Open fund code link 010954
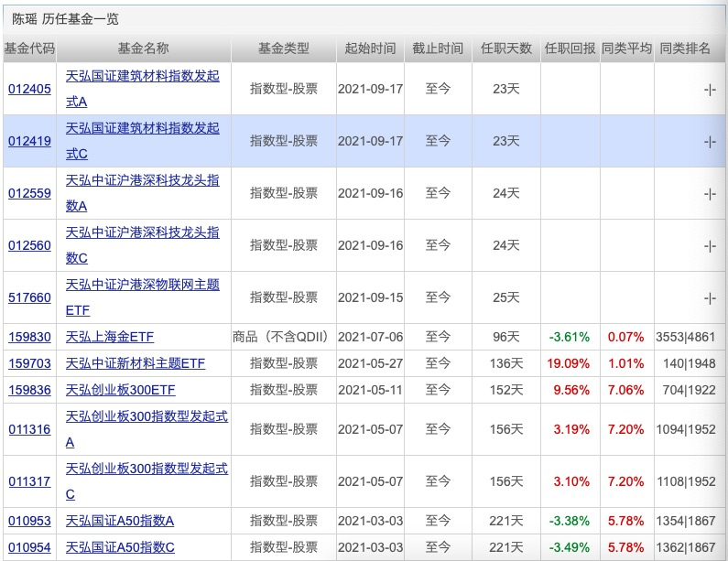Screen dimensions: 728x561 pyautogui.click(x=29, y=547)
